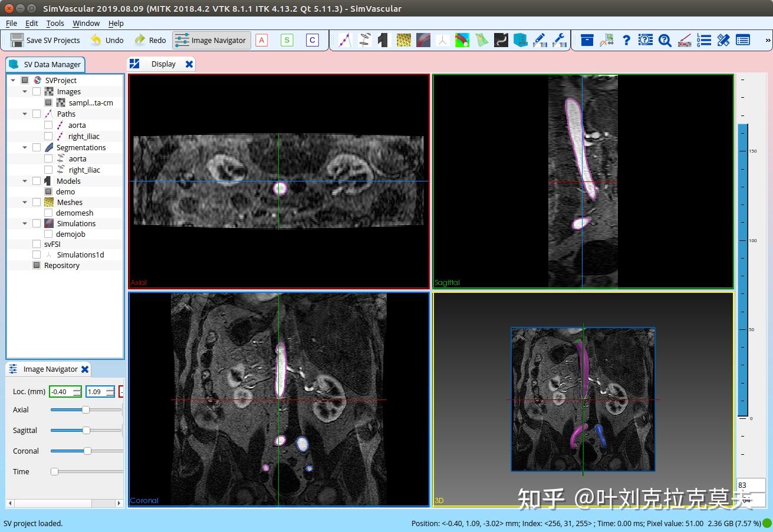
Task: Open the yellow Meshing tool icon
Action: 403,40
